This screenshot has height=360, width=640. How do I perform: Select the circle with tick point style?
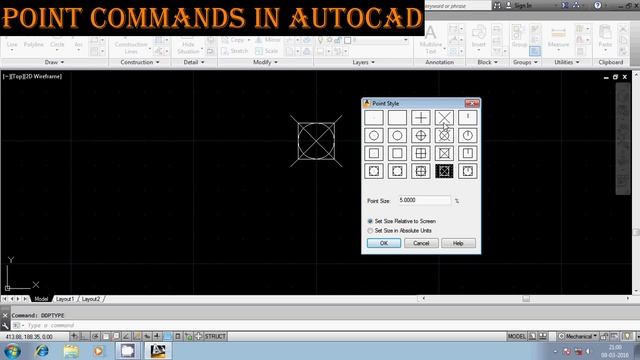pos(467,136)
